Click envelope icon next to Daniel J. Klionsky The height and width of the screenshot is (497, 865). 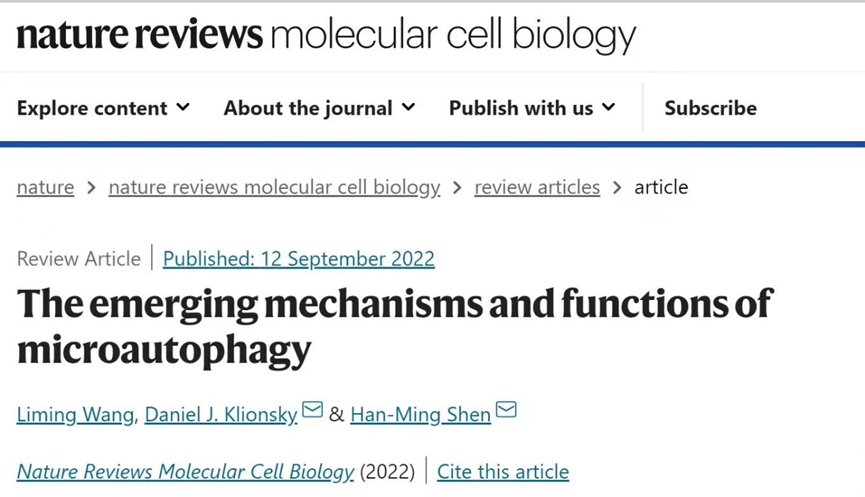[313, 410]
